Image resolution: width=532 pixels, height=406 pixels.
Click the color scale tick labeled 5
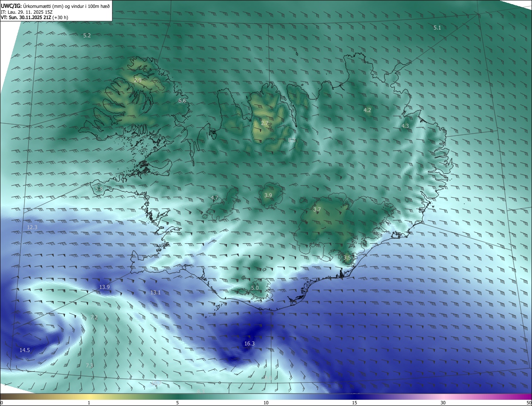tap(177, 403)
